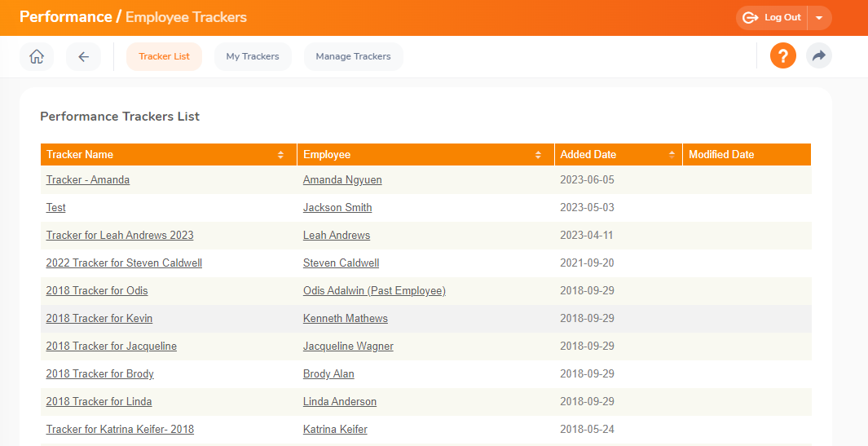Open the Test tracker link
This screenshot has width=868, height=446.
(x=56, y=207)
